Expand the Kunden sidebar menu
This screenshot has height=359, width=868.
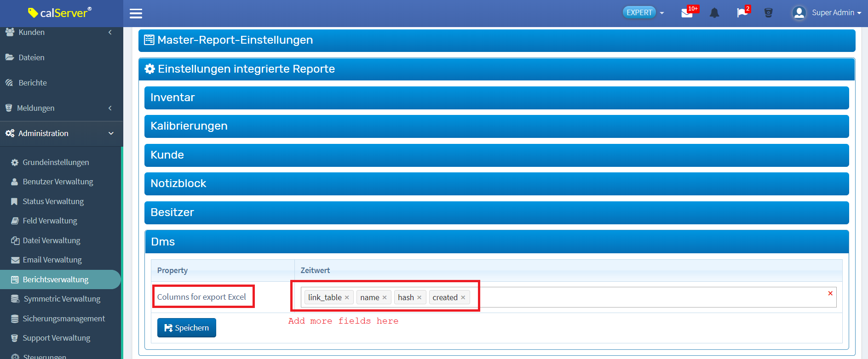pyautogui.click(x=61, y=32)
